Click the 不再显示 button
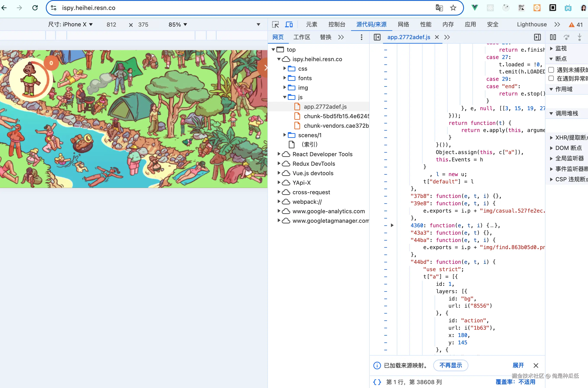The width and height of the screenshot is (588, 388). coord(450,365)
